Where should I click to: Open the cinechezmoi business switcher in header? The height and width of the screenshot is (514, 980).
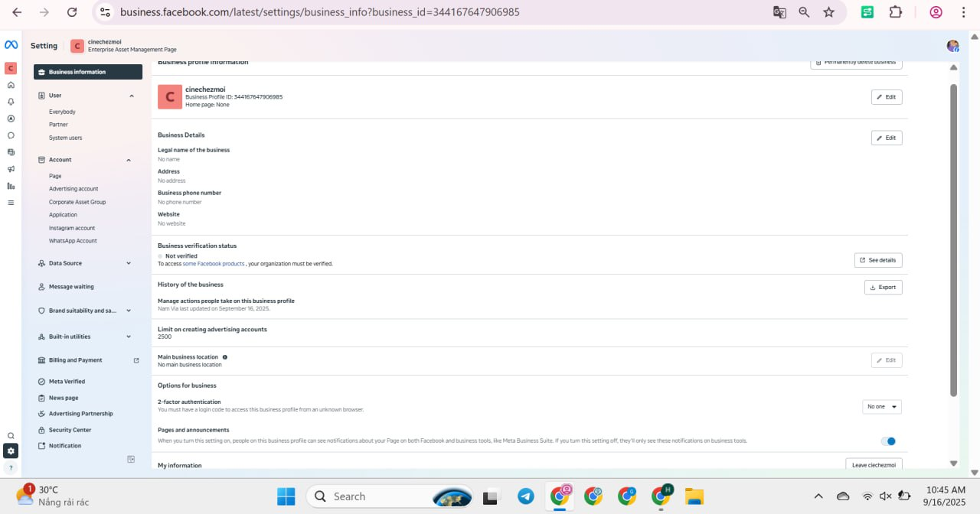122,46
